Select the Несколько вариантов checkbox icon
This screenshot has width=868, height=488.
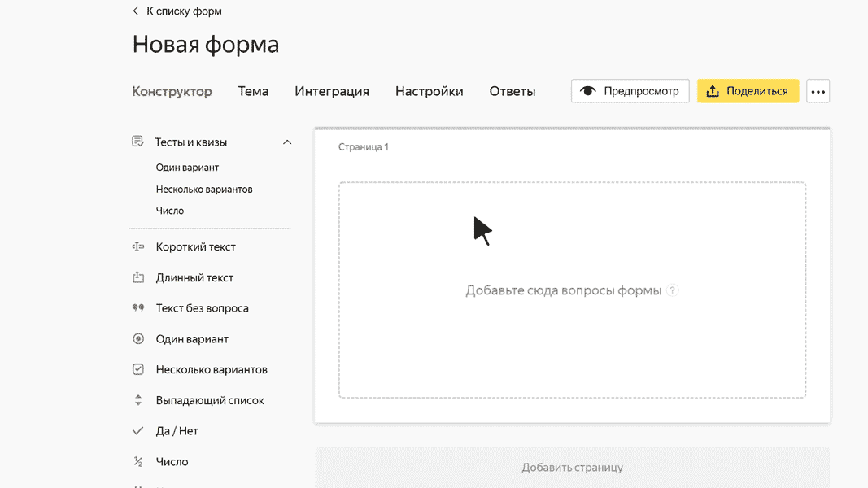138,368
